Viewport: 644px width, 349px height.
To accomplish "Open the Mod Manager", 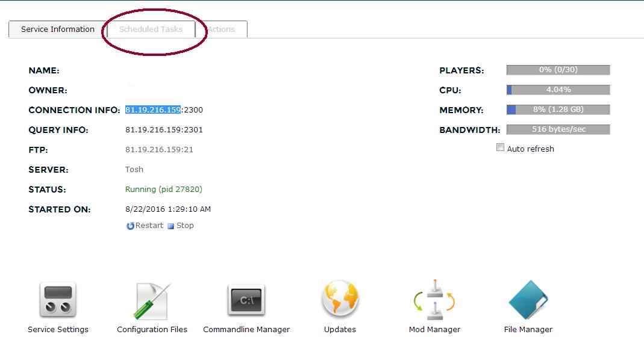I will point(434,300).
